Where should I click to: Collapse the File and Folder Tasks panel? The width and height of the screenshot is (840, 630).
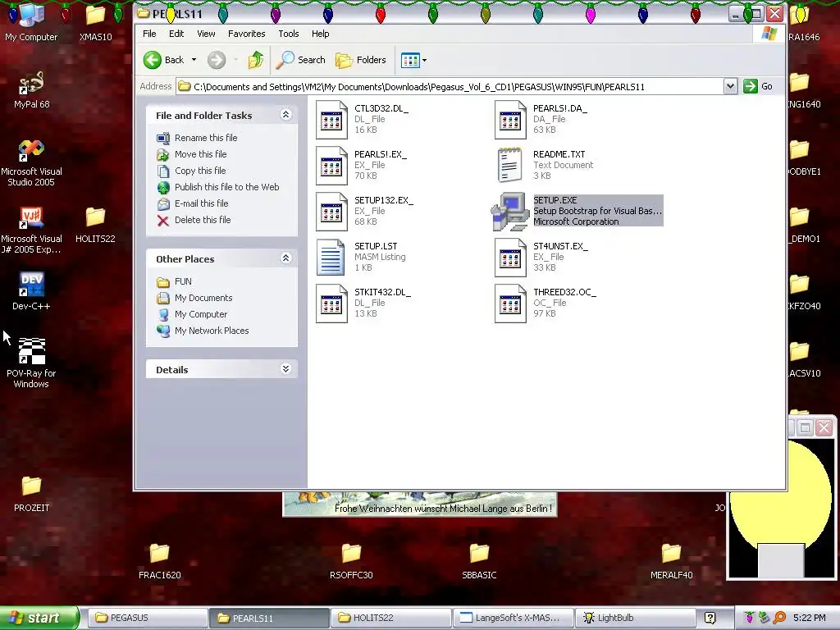(x=285, y=115)
